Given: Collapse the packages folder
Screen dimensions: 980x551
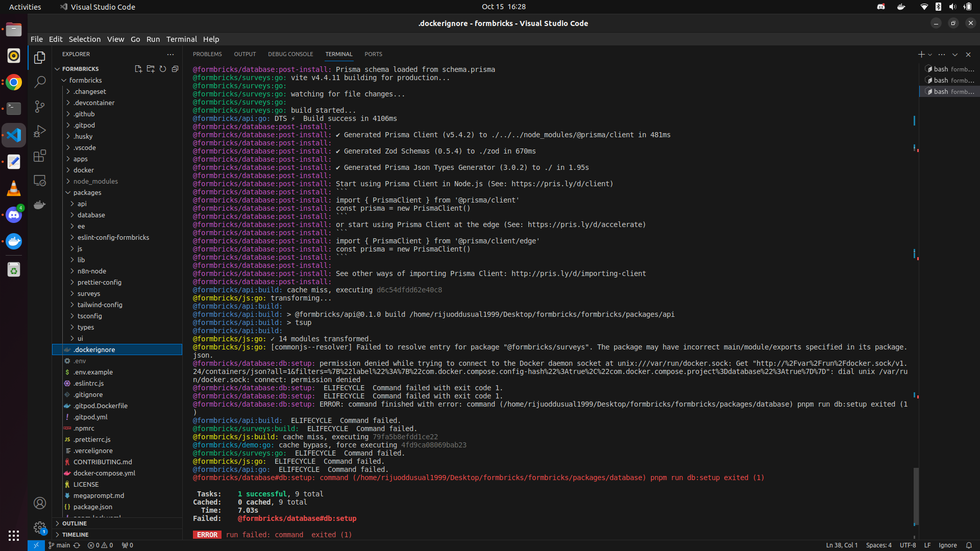Looking at the screenshot, I should pyautogui.click(x=87, y=192).
